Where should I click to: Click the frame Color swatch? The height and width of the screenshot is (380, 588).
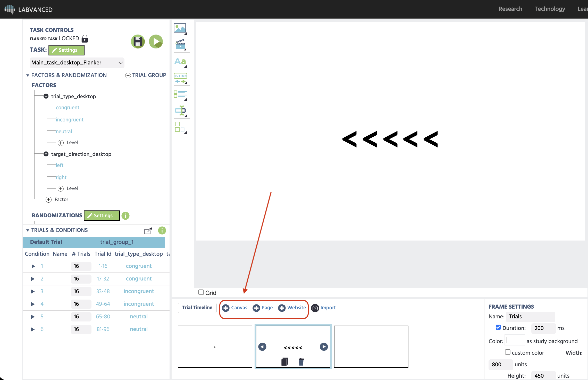pyautogui.click(x=515, y=340)
